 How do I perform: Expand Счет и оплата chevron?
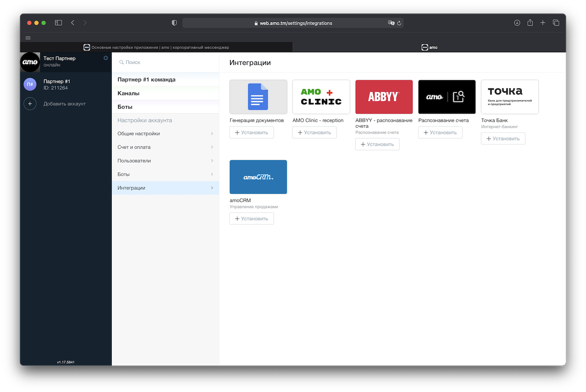click(x=212, y=147)
